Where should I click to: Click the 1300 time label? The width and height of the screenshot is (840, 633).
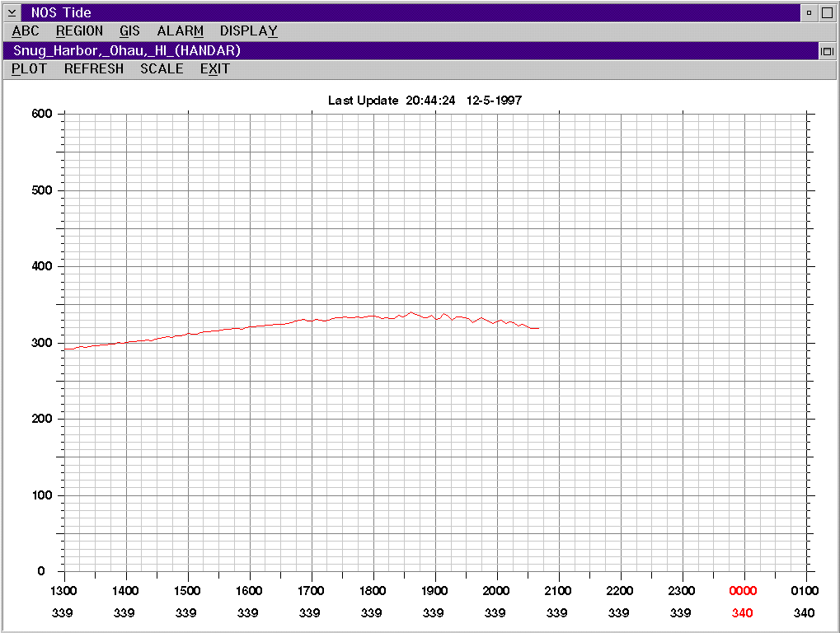tap(63, 591)
